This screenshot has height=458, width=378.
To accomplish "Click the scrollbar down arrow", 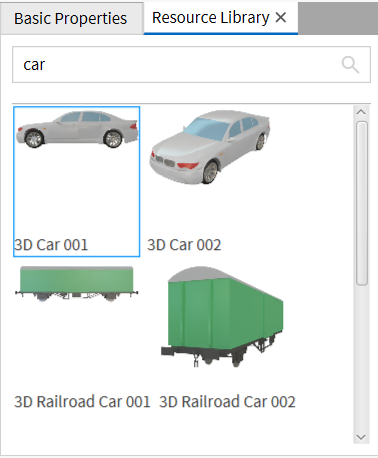I will point(361,437).
